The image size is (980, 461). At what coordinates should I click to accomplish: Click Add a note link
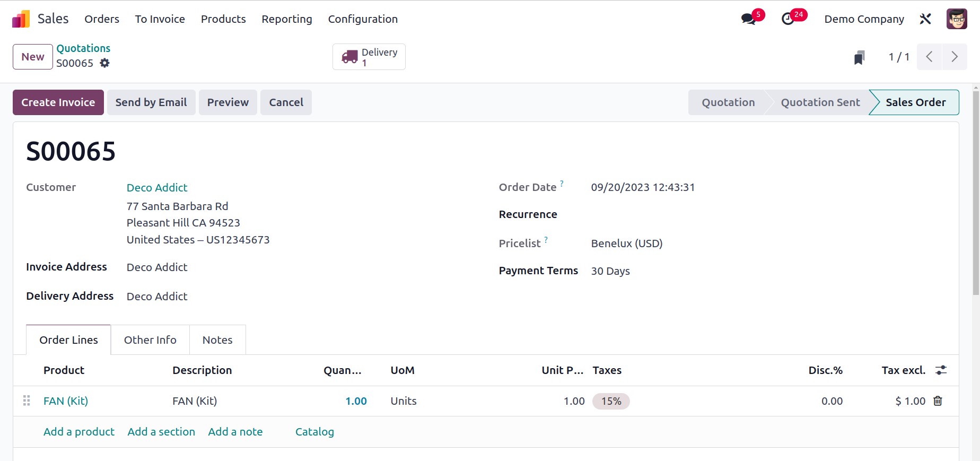pos(235,432)
